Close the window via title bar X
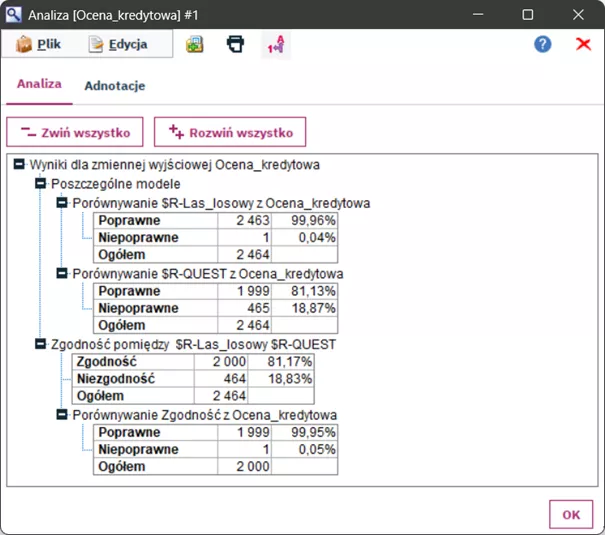This screenshot has width=605, height=535. pos(578,15)
